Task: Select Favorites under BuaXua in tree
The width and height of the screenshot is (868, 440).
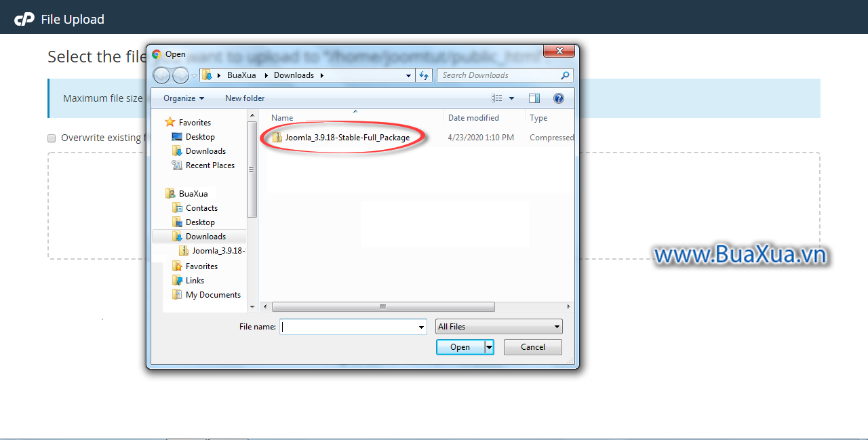Action: pyautogui.click(x=201, y=266)
